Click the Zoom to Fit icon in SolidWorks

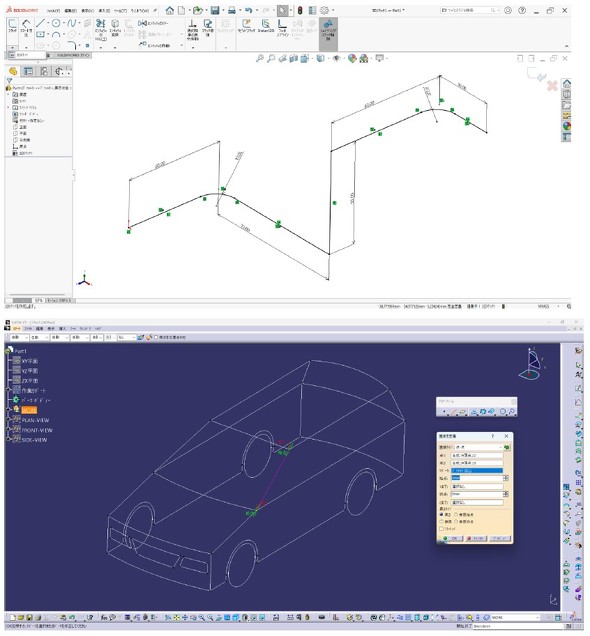(260, 58)
